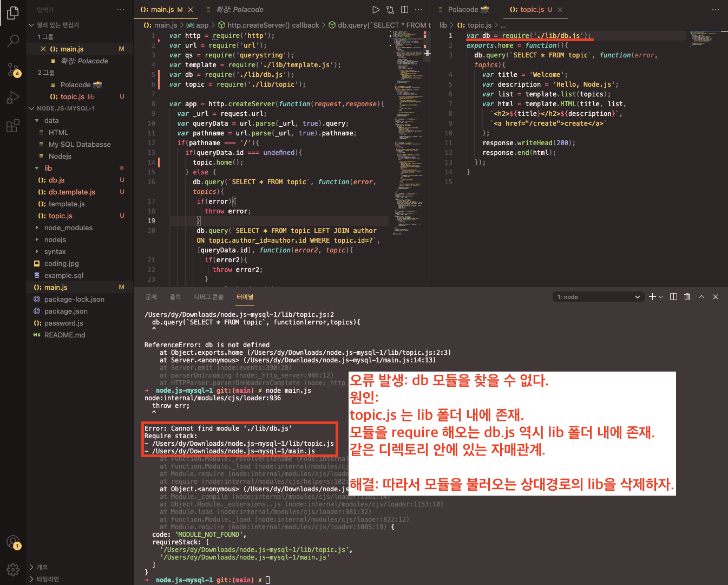Switch to the Polacode extension tab on left
728x585 pixels.
click(234, 10)
